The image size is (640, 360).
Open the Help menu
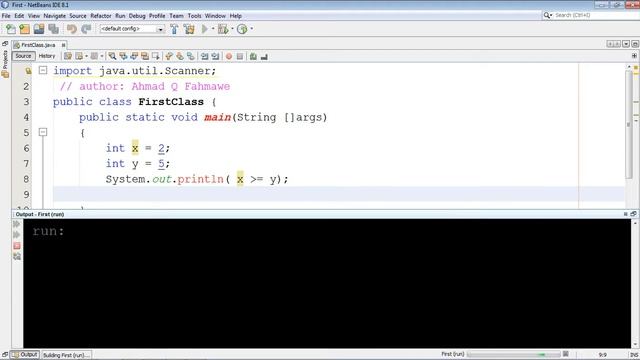(x=236, y=16)
